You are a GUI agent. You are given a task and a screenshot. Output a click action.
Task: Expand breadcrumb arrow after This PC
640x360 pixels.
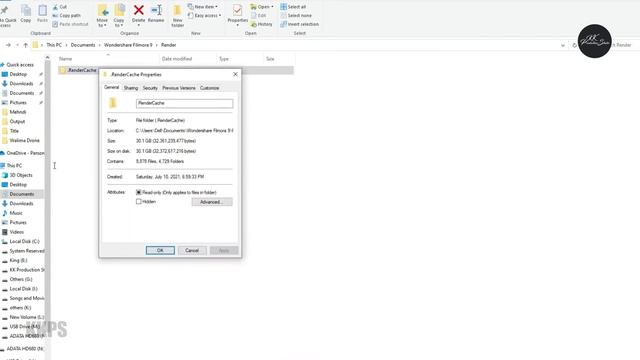[67, 45]
